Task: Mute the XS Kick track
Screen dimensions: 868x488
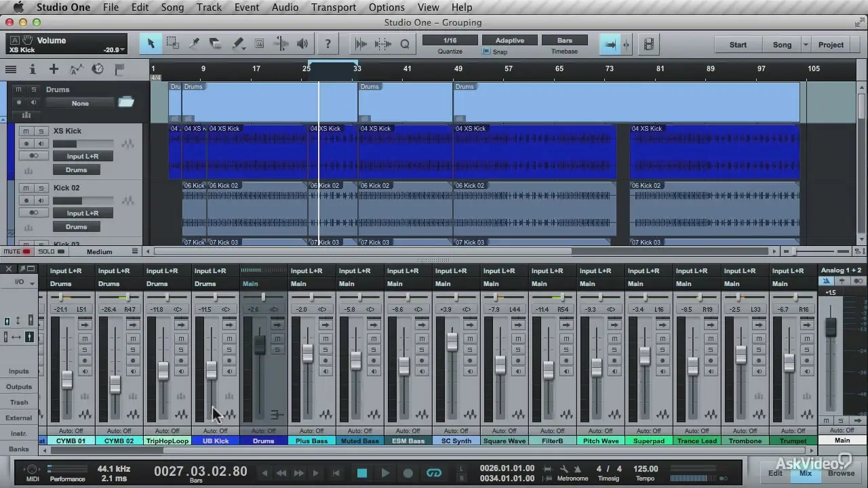Action: pyautogui.click(x=26, y=131)
